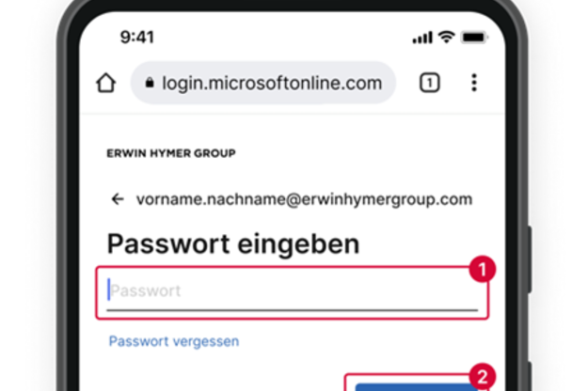
Task: Click the red step badge numbered 1
Action: pos(483,269)
